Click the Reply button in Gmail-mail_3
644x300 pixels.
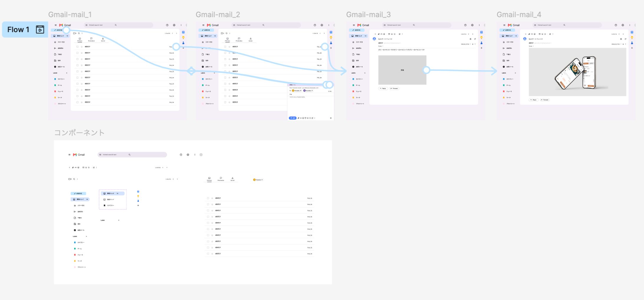coord(383,88)
